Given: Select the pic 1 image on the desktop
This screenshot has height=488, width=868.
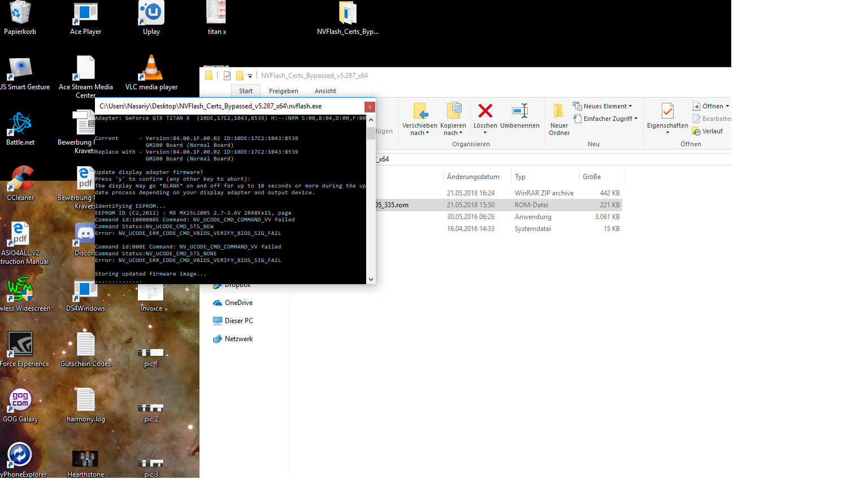Looking at the screenshot, I should [151, 358].
